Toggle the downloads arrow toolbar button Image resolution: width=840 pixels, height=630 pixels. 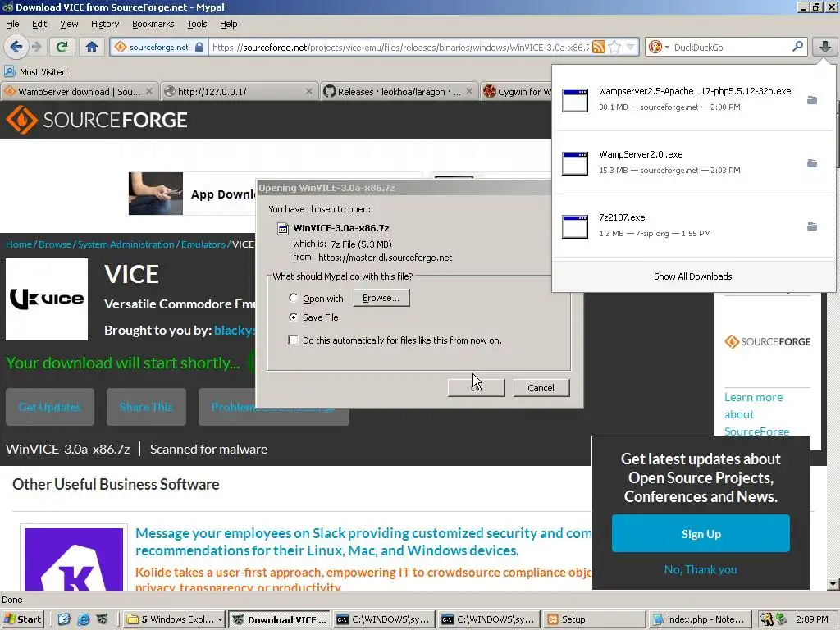(x=824, y=47)
